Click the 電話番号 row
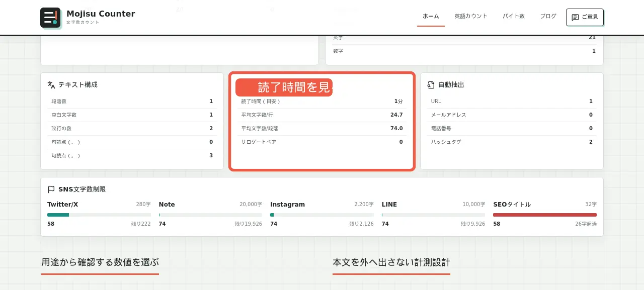The width and height of the screenshot is (644, 290). pos(512,128)
